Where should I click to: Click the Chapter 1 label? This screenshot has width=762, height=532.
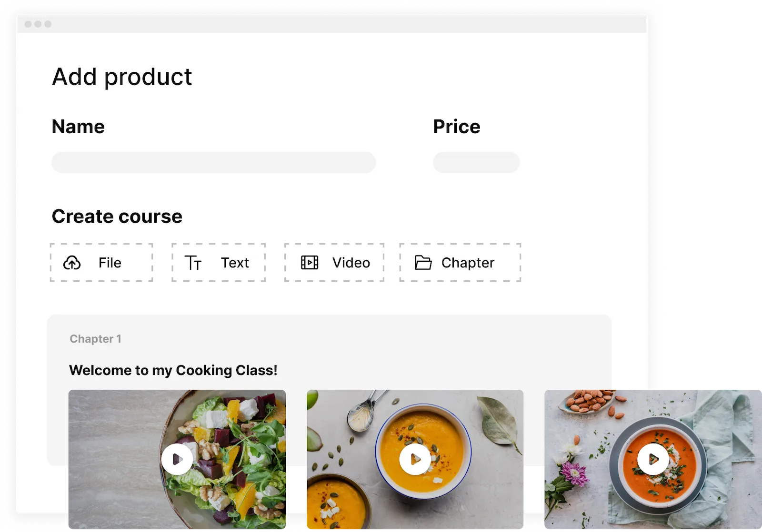(95, 339)
